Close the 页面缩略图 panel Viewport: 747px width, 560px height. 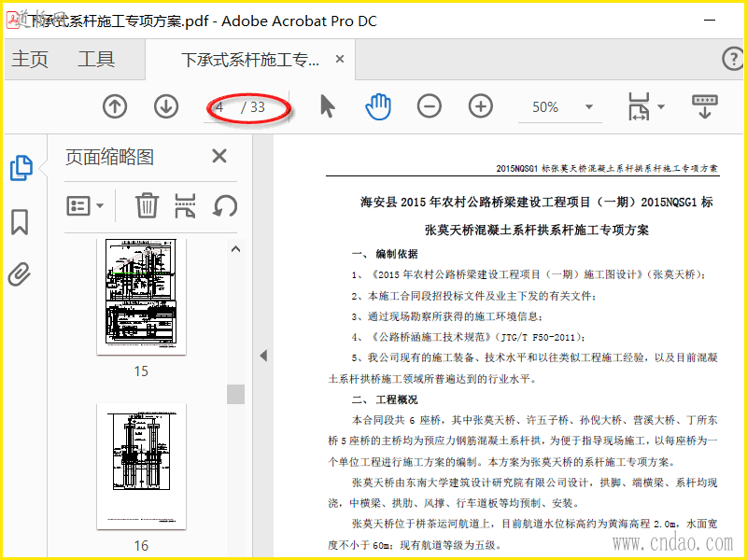219,156
